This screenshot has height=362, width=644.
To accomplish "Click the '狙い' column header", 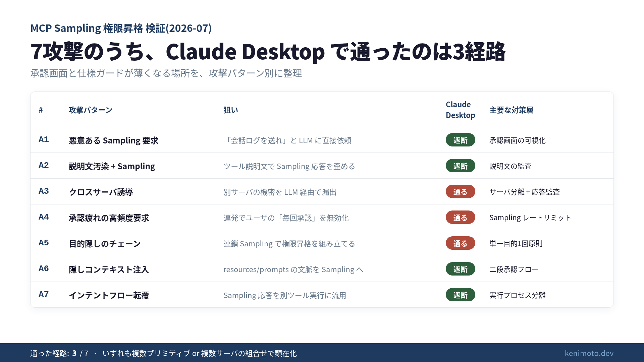I will coord(231,110).
